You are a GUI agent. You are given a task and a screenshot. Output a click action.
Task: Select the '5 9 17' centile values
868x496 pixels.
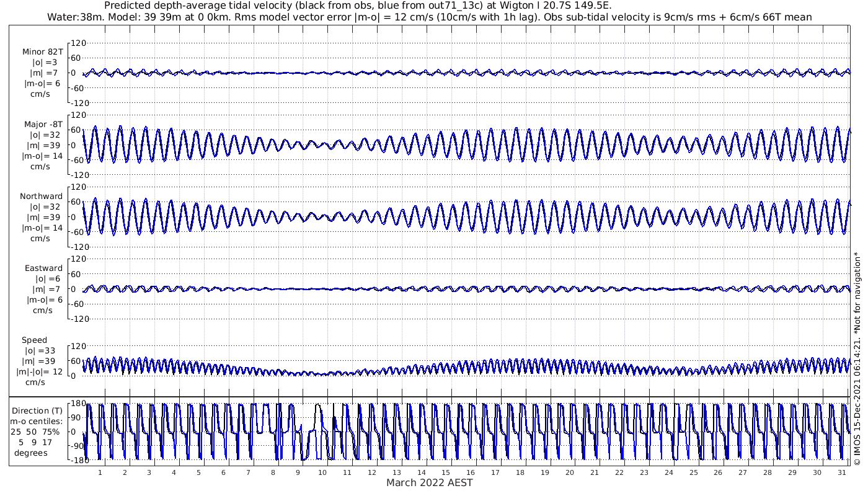click(x=35, y=442)
